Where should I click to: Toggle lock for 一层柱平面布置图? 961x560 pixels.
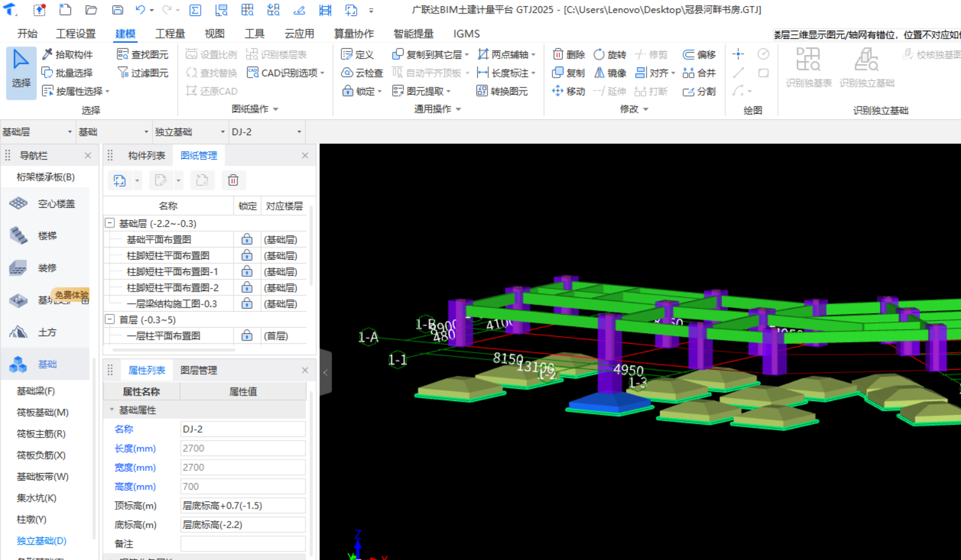[247, 336]
